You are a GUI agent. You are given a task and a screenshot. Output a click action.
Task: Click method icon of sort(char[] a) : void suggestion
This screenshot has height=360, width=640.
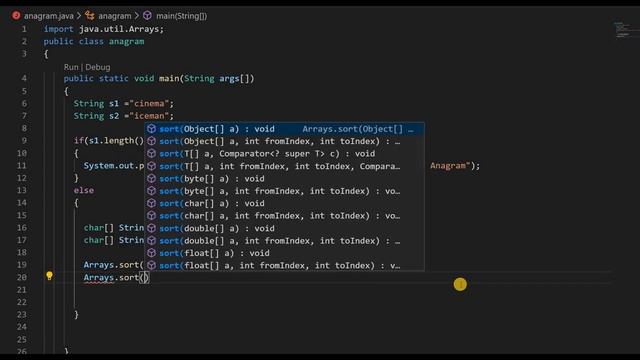click(x=151, y=203)
